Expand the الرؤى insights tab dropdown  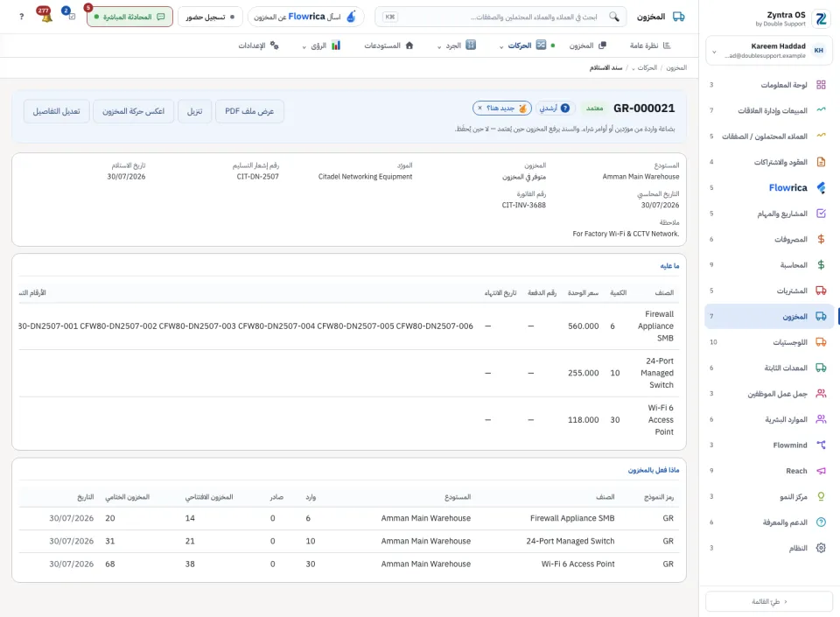[x=304, y=46]
